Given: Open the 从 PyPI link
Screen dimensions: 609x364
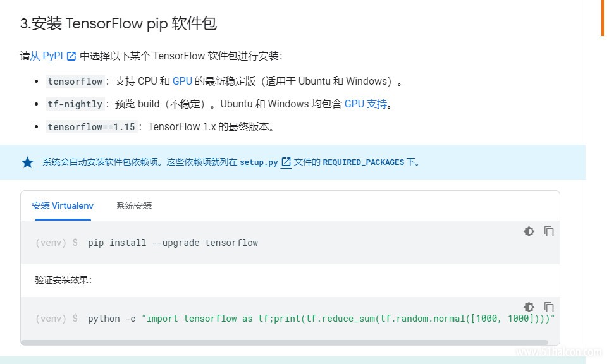Looking at the screenshot, I should [47, 56].
